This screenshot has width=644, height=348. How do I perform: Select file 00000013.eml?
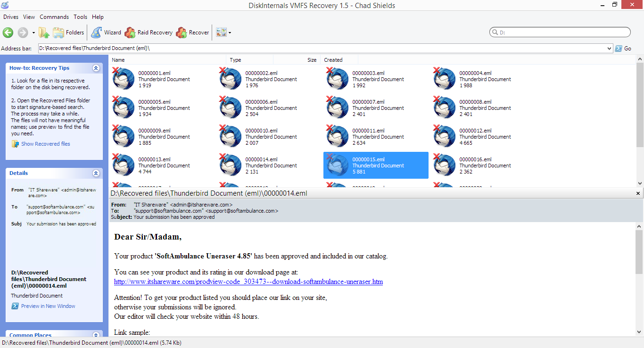coord(163,166)
